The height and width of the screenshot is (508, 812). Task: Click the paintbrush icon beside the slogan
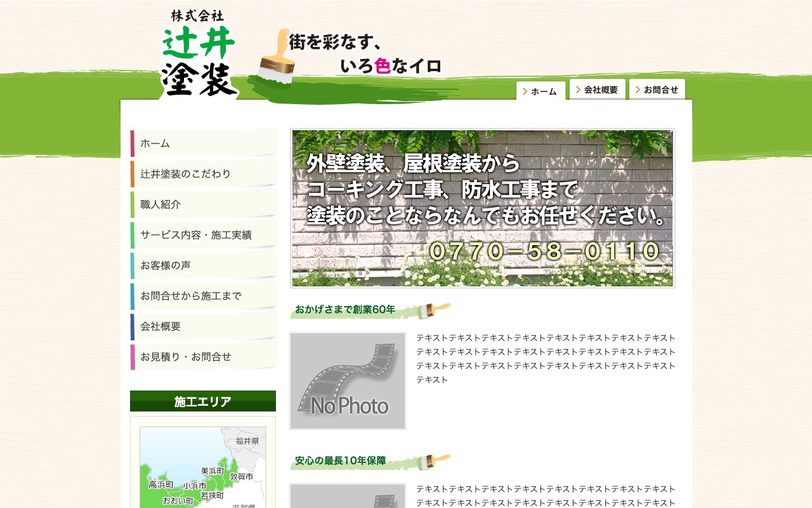click(275, 58)
